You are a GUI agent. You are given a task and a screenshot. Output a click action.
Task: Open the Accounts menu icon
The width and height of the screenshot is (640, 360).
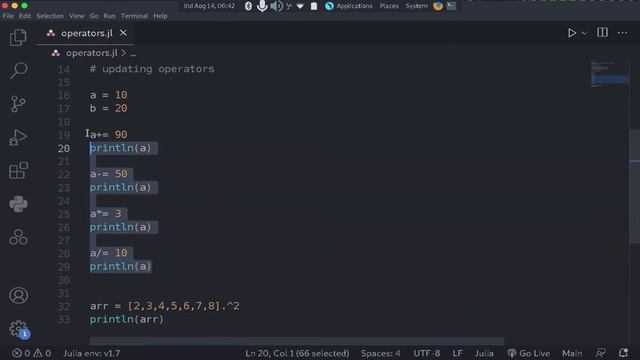pyautogui.click(x=18, y=295)
